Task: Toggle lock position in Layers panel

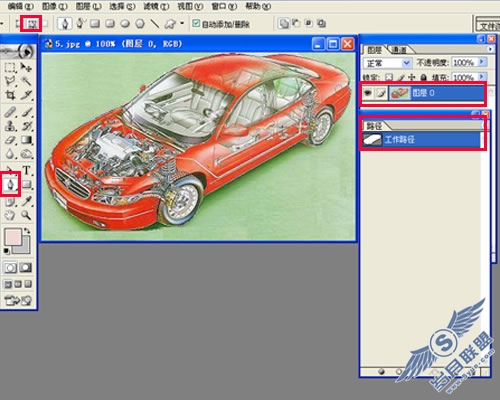Action: coord(412,77)
